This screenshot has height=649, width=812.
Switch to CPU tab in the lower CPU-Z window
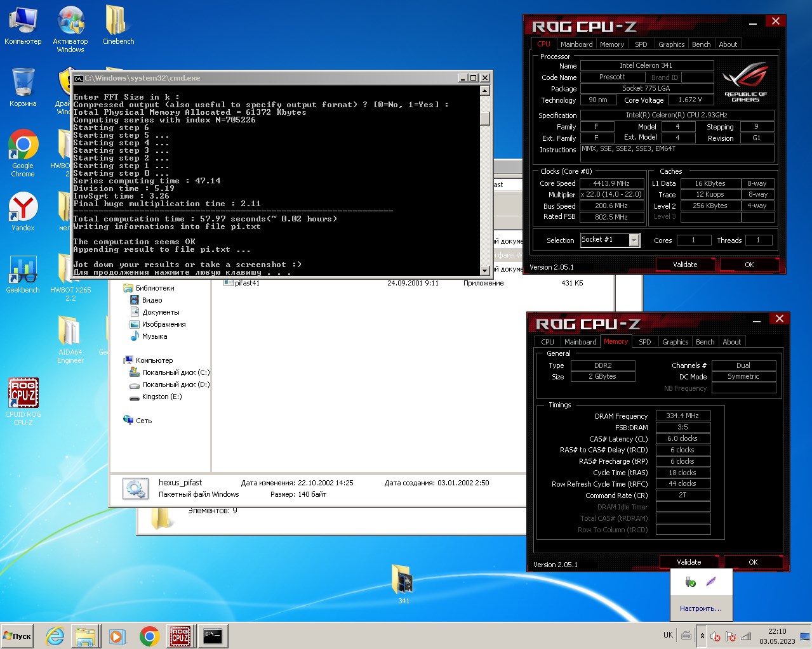[547, 342]
